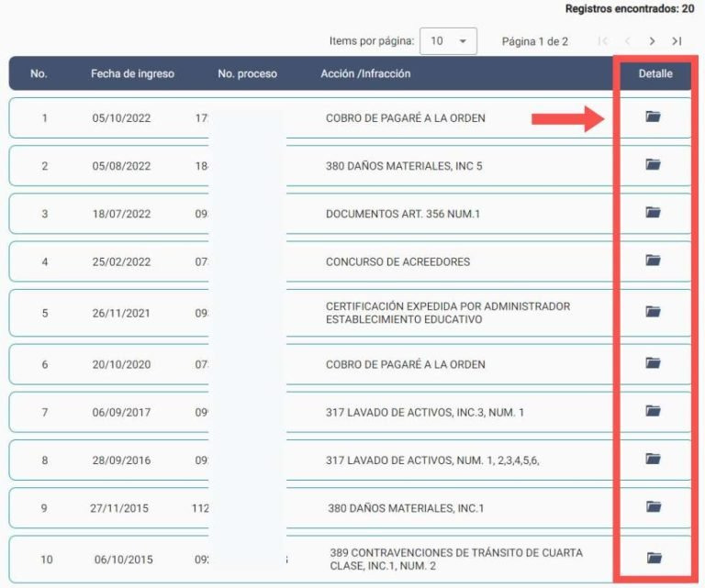Image resolution: width=705 pixels, height=588 pixels.
Task: Select date 05/10/2022 cell
Action: point(121,118)
